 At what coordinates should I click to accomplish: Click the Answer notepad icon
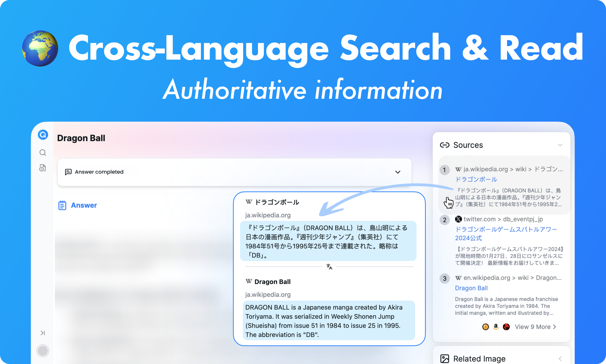62,205
